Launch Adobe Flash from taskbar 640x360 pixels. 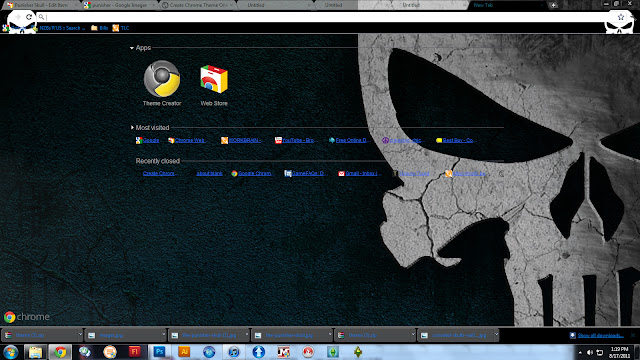point(134,352)
